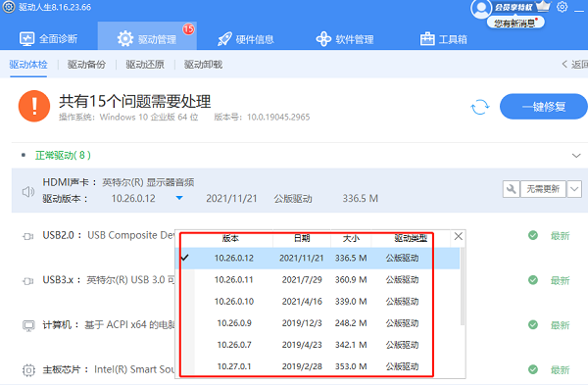
Task: Switch to 驱动还原 sub-tab
Action: tap(145, 65)
